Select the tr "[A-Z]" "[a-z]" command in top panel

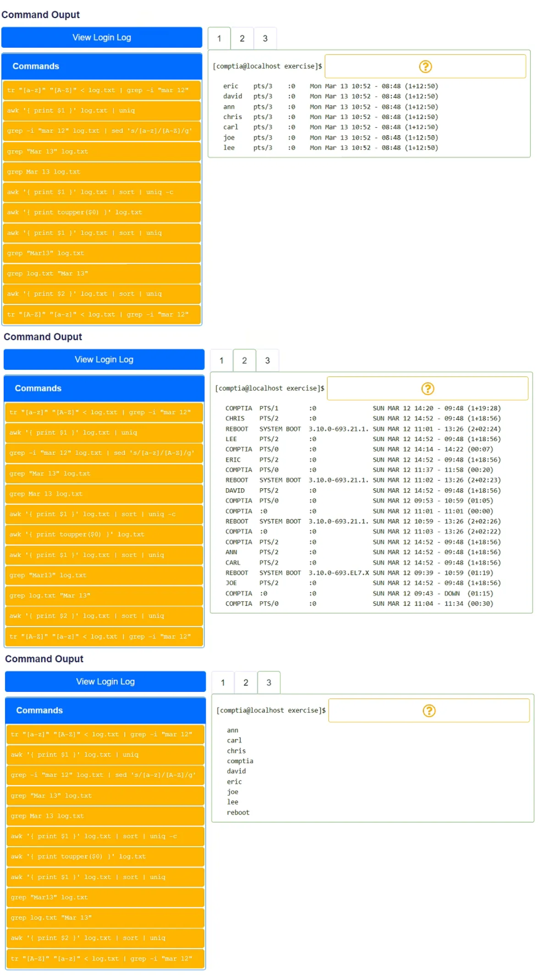(x=102, y=315)
